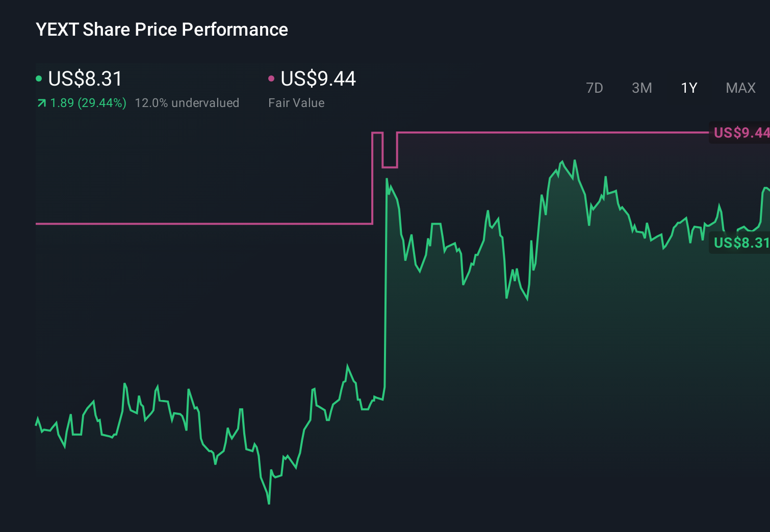Toggle the Fair Value series visibility
Screen dimensions: 770x532
(318, 79)
